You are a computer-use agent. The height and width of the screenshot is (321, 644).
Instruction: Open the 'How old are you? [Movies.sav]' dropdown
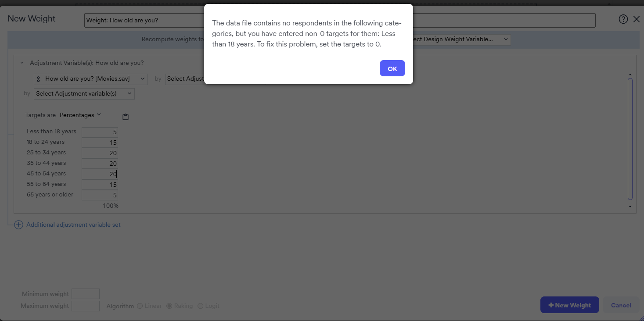(x=90, y=79)
